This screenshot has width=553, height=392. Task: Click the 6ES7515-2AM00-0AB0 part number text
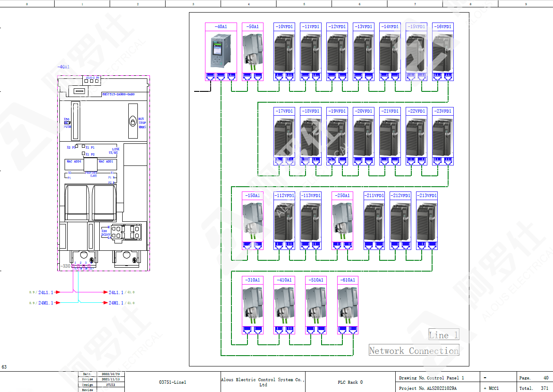118,94
